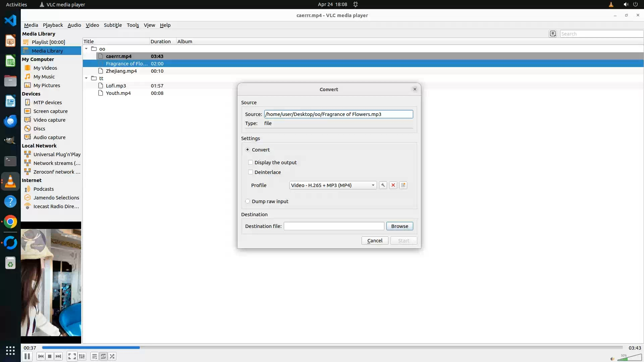Pause playback with the pause button
The height and width of the screenshot is (362, 644).
pyautogui.click(x=27, y=356)
